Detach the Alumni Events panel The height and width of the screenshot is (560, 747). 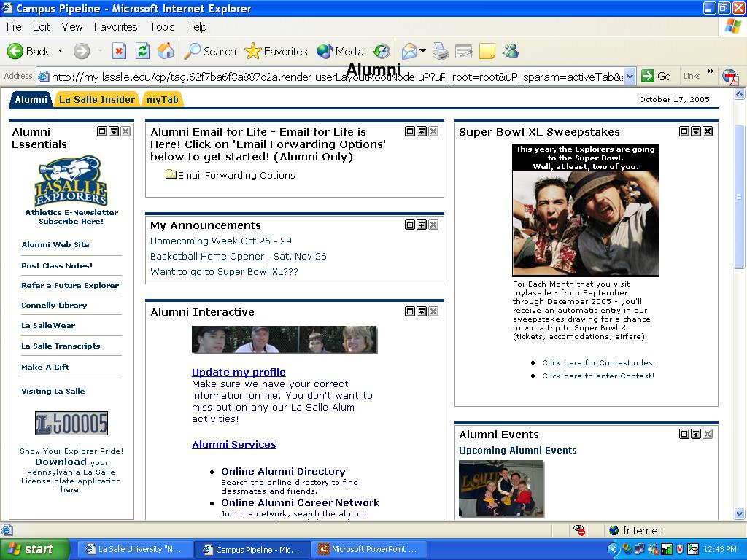tap(684, 434)
